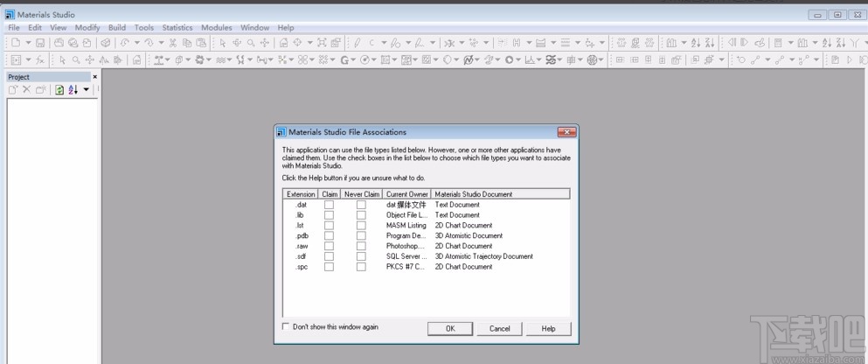
Task: Open the Window menu
Action: tap(254, 27)
